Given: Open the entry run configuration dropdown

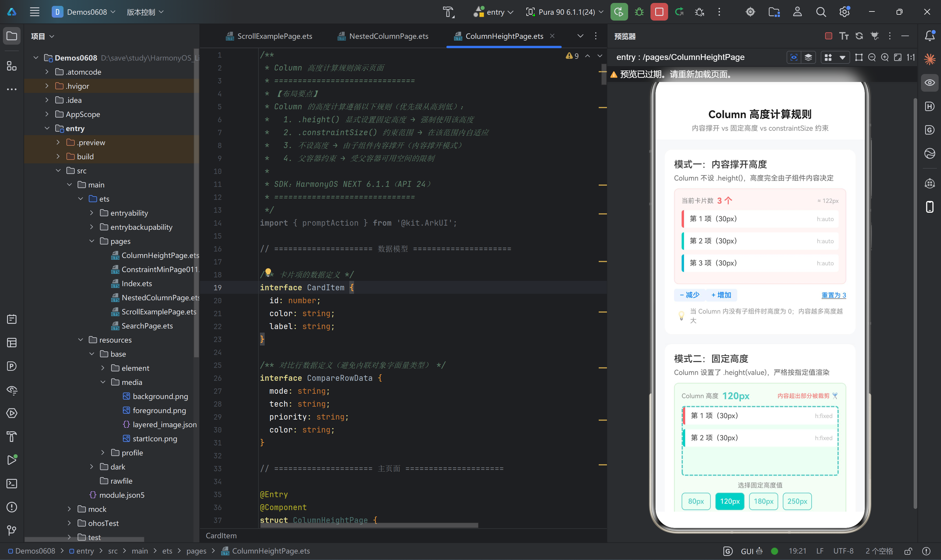Looking at the screenshot, I should coord(493,12).
